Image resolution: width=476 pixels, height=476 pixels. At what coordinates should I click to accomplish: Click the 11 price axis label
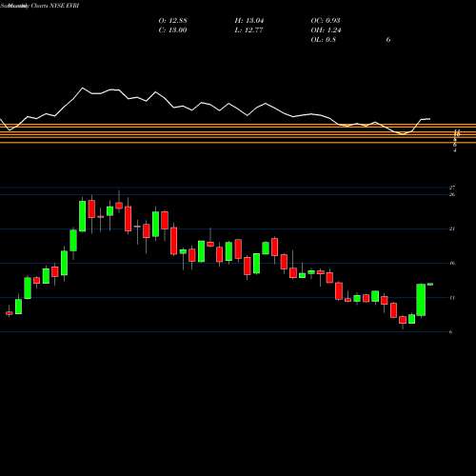(452, 297)
